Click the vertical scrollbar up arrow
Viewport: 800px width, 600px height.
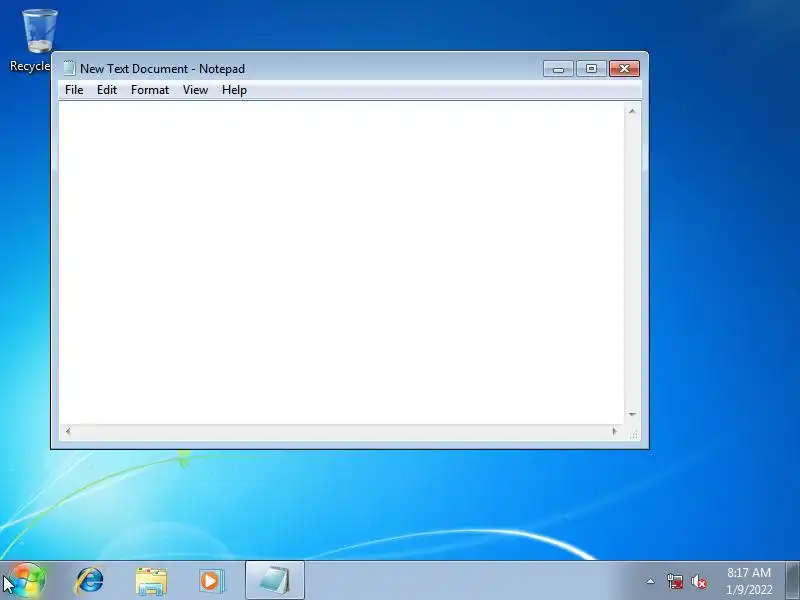(x=632, y=111)
